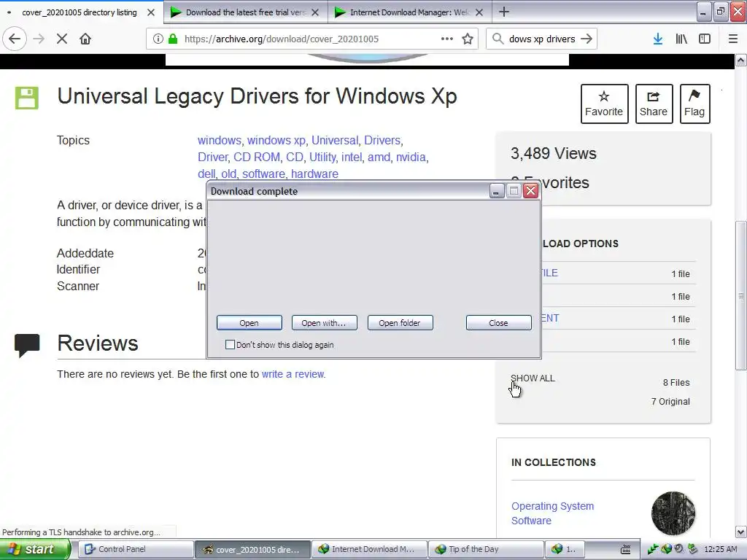The image size is (747, 560).
Task: Click SHOW ALL download options
Action: pyautogui.click(x=533, y=378)
